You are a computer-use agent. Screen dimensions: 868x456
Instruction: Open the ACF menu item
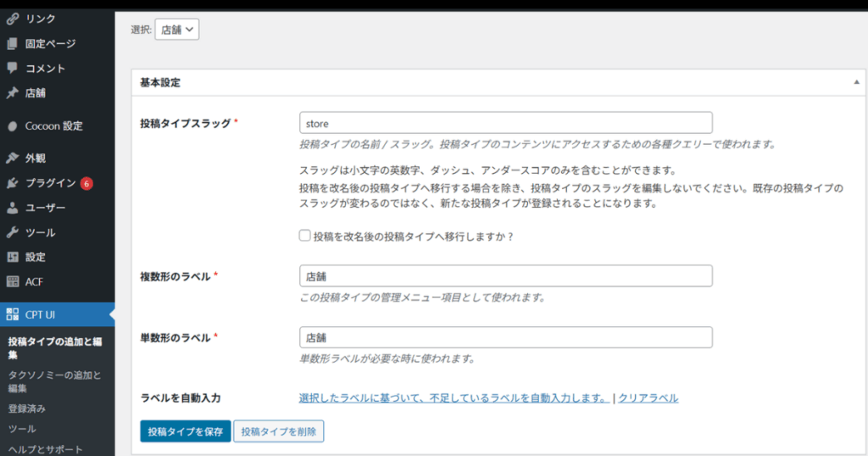(34, 281)
